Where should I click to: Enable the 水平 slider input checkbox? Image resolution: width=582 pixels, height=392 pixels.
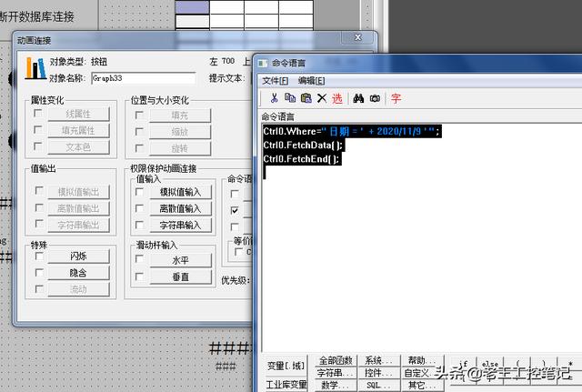139,258
